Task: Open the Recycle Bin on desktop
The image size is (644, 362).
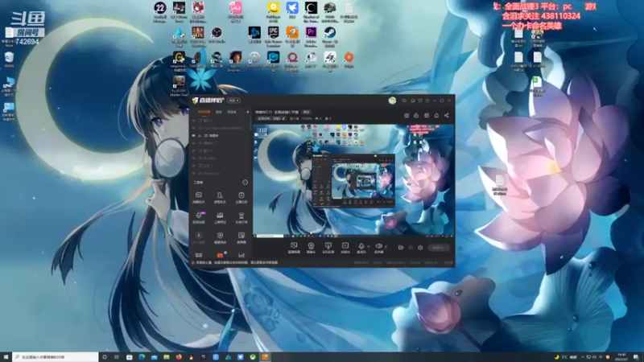Action: [9, 57]
